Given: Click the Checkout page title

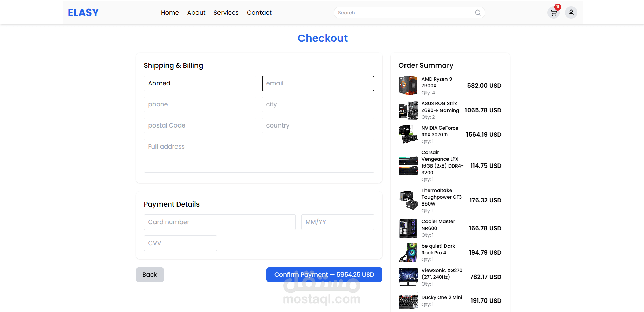Looking at the screenshot, I should pyautogui.click(x=323, y=38).
